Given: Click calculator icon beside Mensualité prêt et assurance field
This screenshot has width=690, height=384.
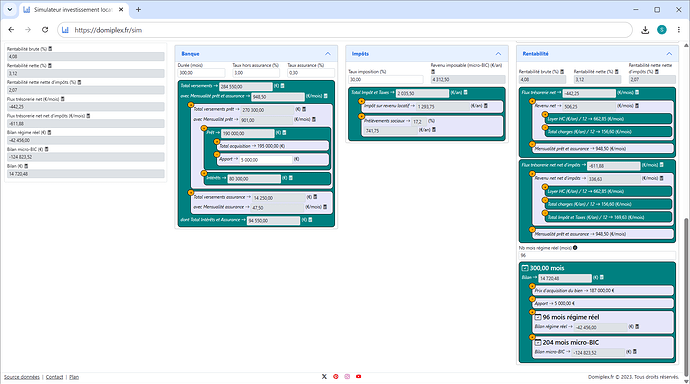Looking at the screenshot, I should point(326,96).
